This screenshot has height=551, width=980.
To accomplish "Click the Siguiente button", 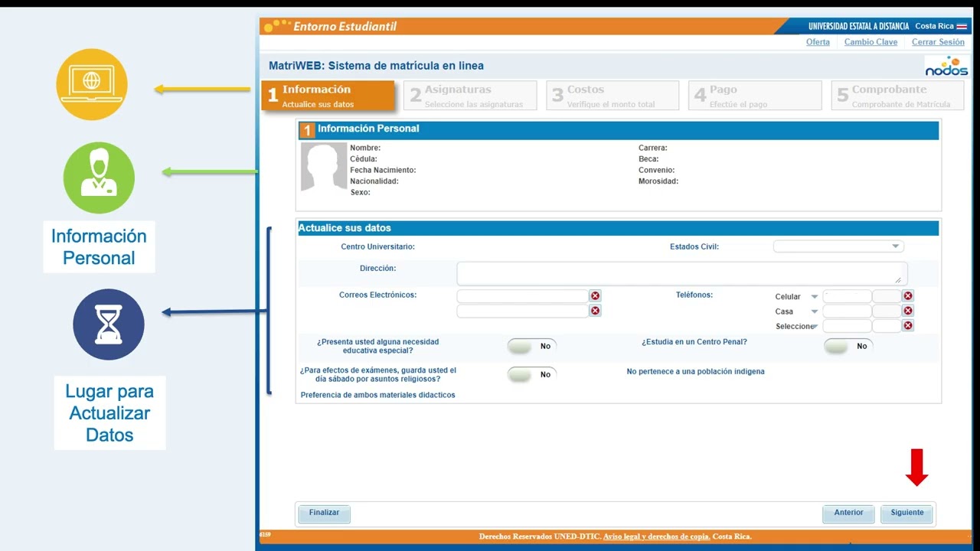I will pos(907,513).
